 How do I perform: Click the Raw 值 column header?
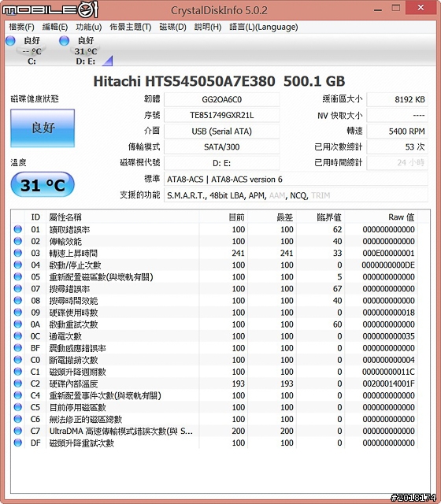click(381, 217)
